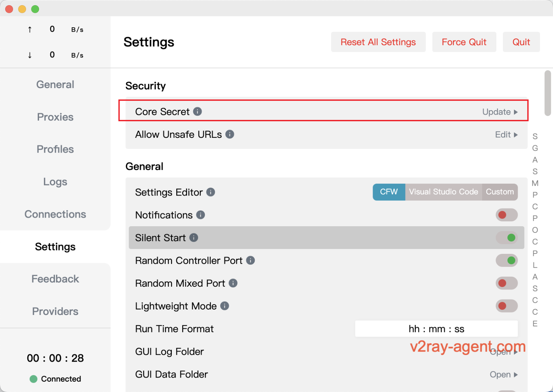This screenshot has height=392, width=553.
Task: Open the GUI Data Folder
Action: pos(503,374)
